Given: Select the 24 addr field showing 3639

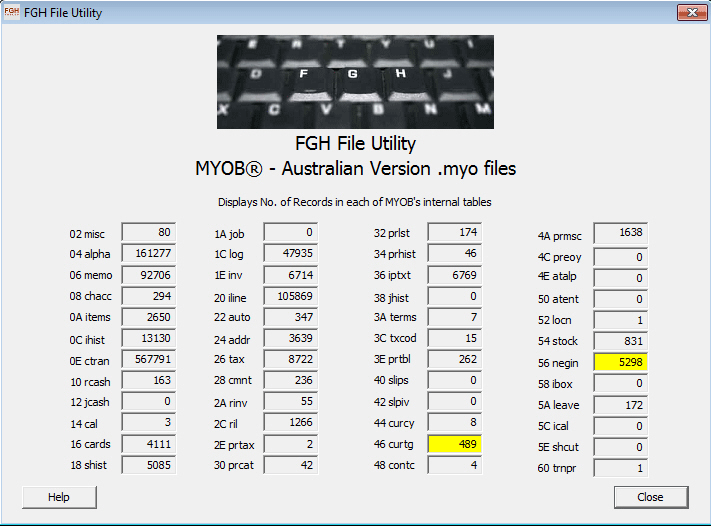Looking at the screenshot, I should click(290, 338).
